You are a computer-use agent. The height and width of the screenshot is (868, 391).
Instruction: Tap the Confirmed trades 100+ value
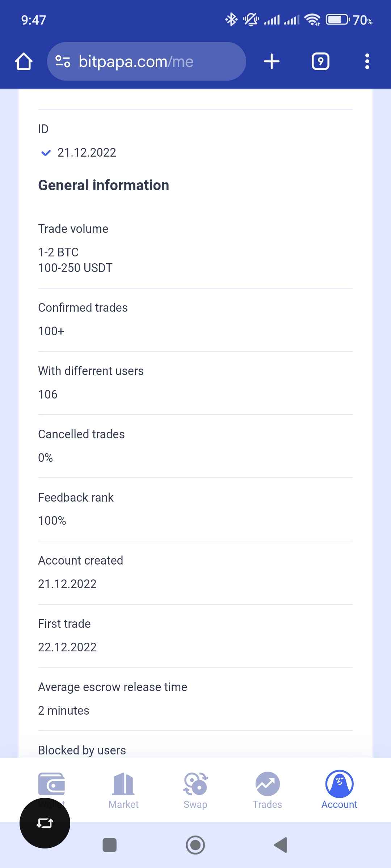pyautogui.click(x=51, y=331)
